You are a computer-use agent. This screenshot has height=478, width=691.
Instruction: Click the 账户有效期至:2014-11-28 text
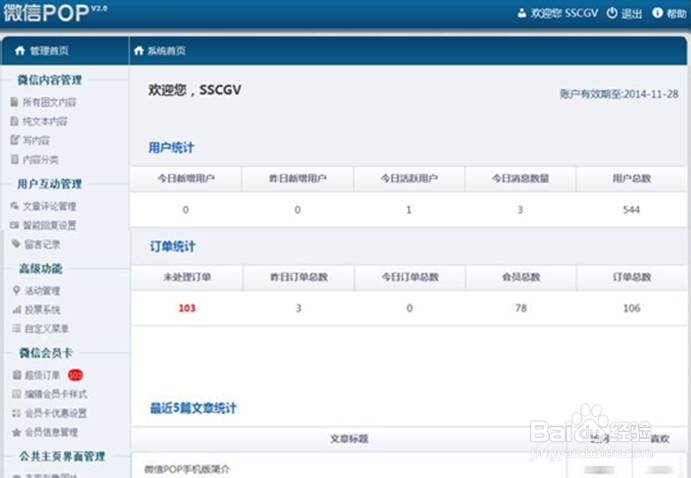coord(619,94)
